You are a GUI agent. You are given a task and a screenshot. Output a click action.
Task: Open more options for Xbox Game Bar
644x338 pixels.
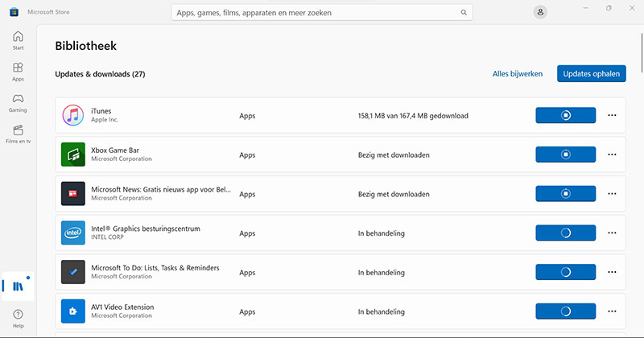pyautogui.click(x=612, y=155)
